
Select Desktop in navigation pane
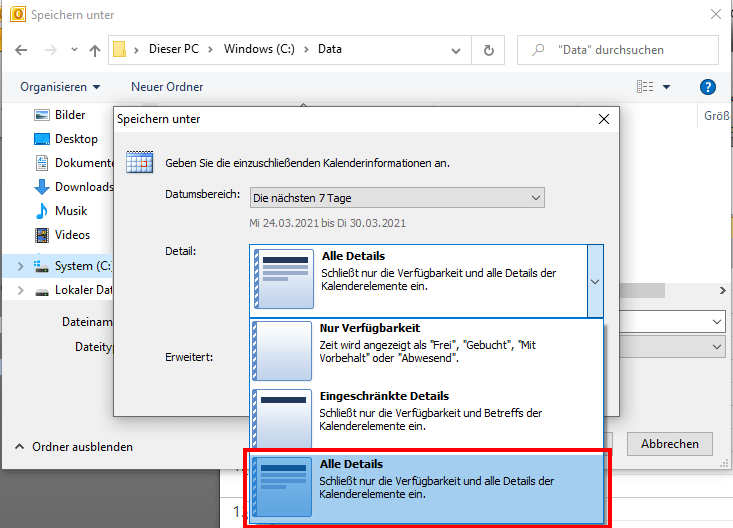pos(76,139)
